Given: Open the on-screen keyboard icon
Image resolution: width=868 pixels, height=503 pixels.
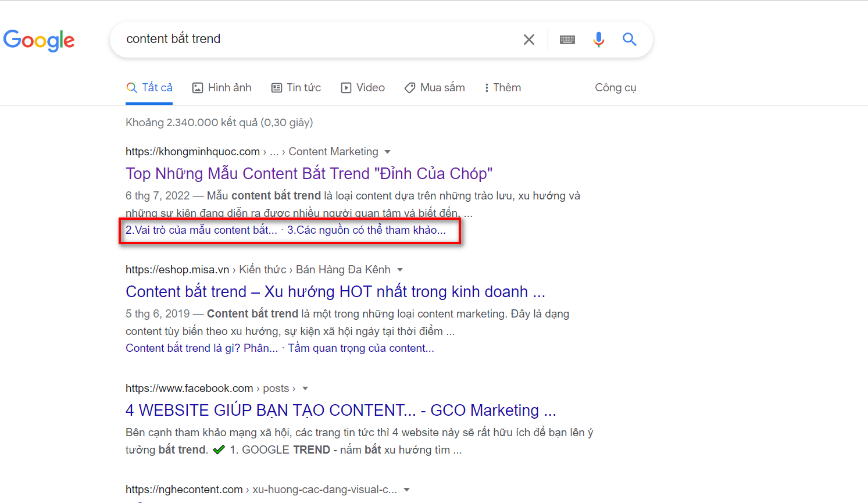Looking at the screenshot, I should 567,40.
